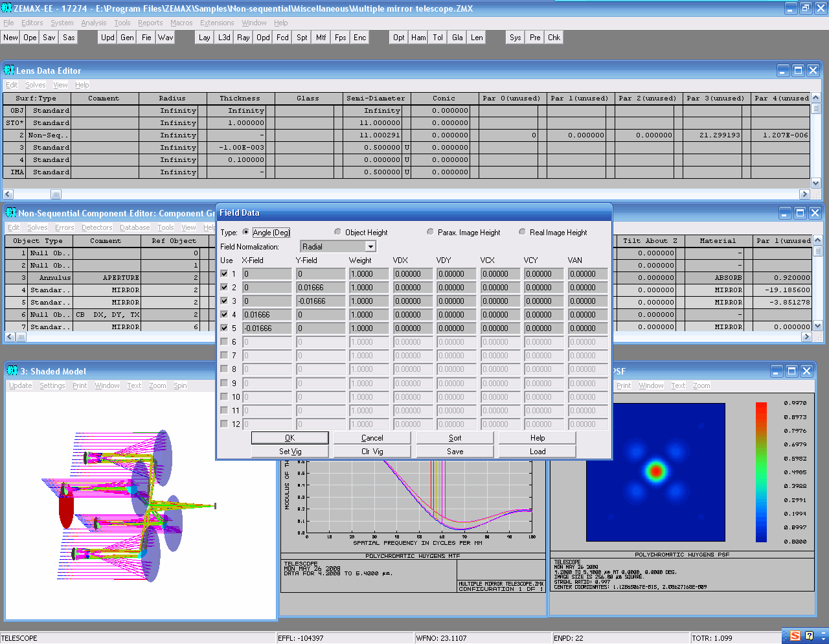Image resolution: width=829 pixels, height=644 pixels.
Task: Select the Parax. Image Height option
Action: tap(430, 232)
